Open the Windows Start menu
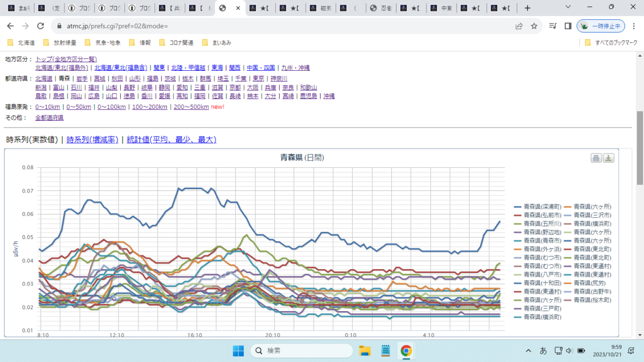644x362 pixels. pyautogui.click(x=238, y=351)
